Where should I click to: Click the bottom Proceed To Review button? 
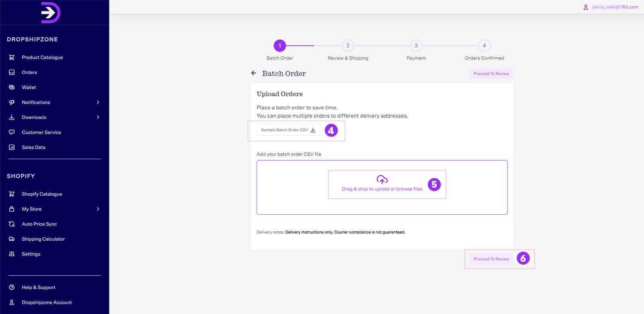(x=491, y=259)
